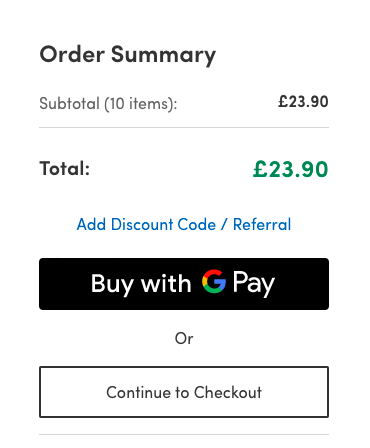Open the Add Discount Code / Referral link
Image resolution: width=370 pixels, height=448 pixels.
[184, 224]
